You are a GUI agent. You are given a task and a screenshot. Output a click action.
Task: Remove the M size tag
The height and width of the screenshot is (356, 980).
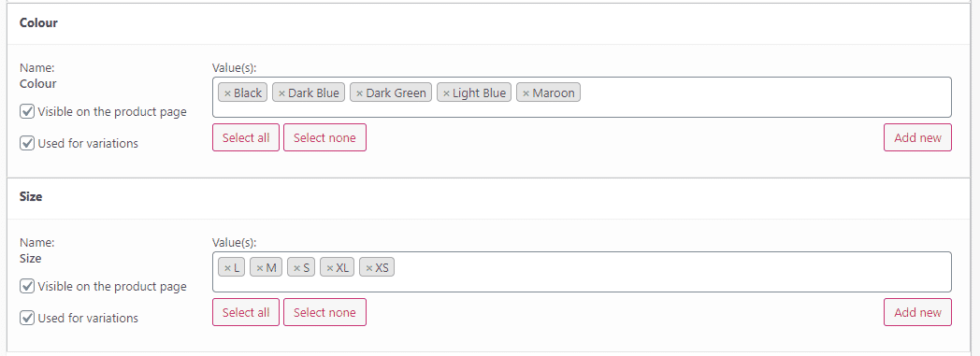click(259, 268)
